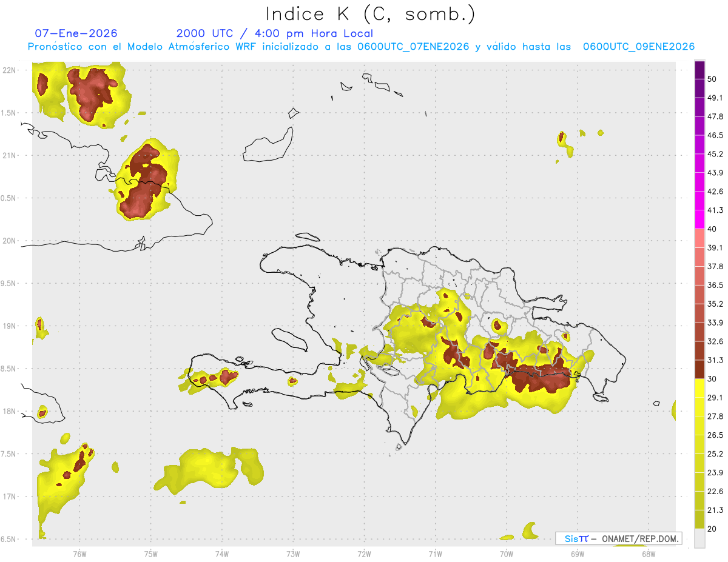Click the "36.5" colorbar label
This screenshot has width=728, height=562.
[715, 286]
